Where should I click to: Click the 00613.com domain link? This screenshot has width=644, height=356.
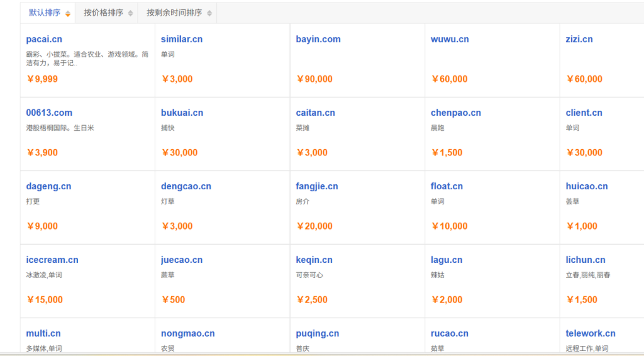click(x=49, y=113)
